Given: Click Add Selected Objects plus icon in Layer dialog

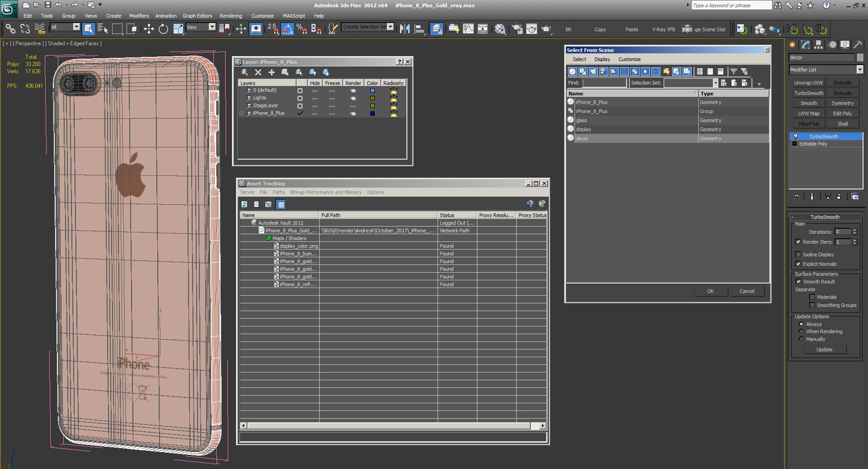Looking at the screenshot, I should coord(272,72).
